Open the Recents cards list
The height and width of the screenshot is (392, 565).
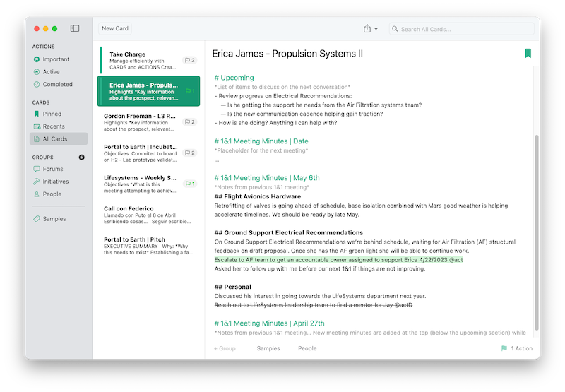point(54,126)
